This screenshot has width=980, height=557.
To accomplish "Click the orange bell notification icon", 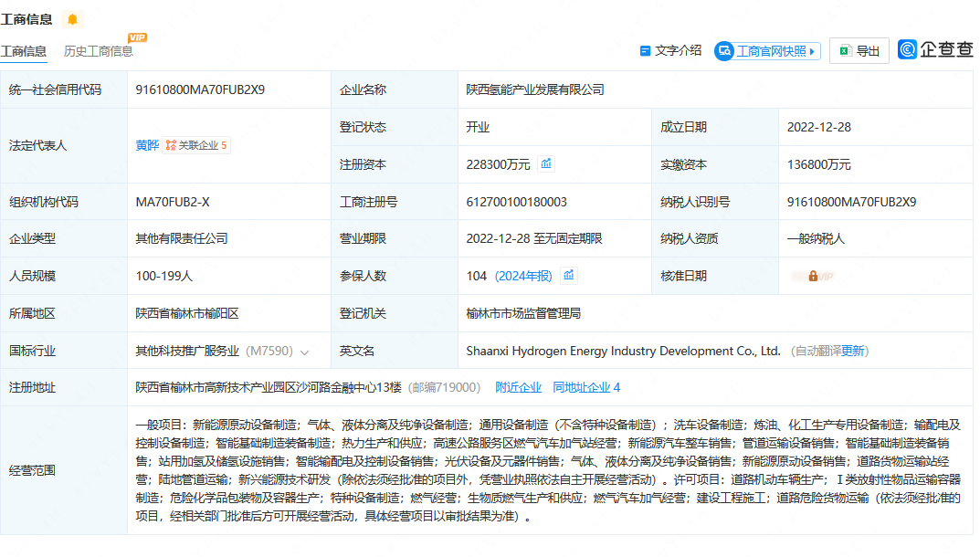I will coord(73,19).
